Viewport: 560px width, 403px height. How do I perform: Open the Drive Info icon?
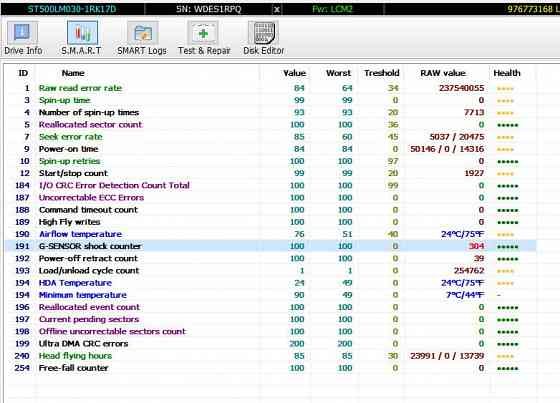[22, 33]
